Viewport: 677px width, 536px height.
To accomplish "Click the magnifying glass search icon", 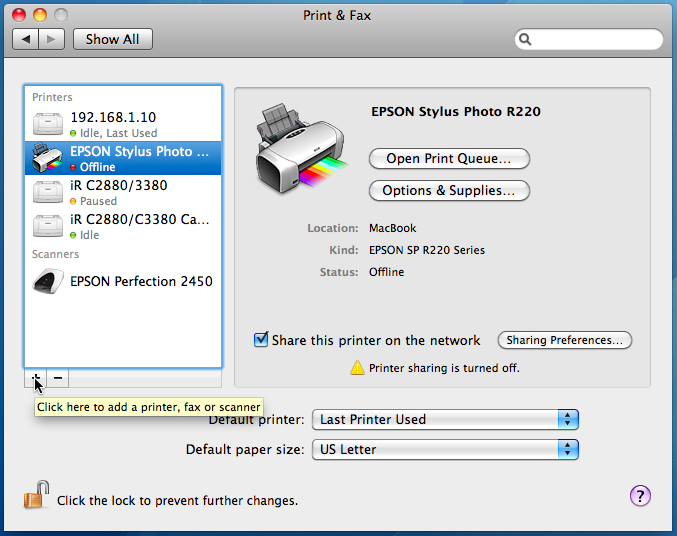I will 525,39.
